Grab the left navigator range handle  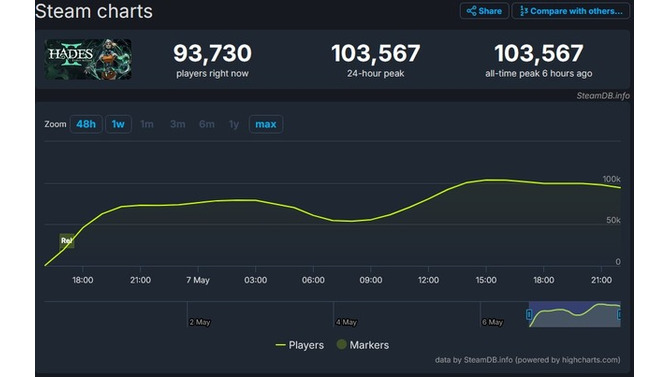tap(529, 315)
